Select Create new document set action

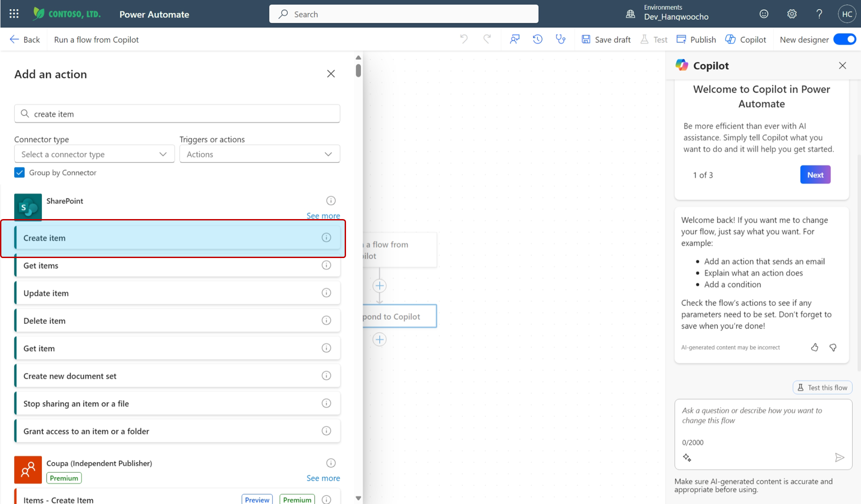pyautogui.click(x=177, y=376)
